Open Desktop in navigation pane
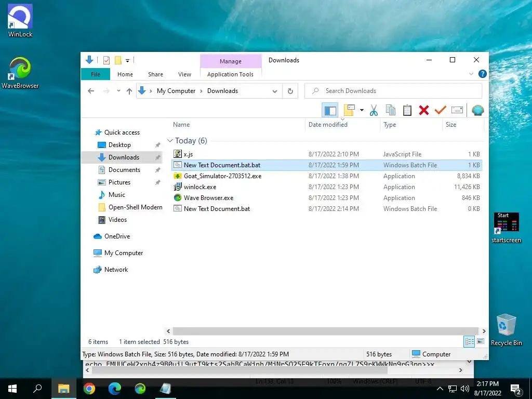 coord(119,145)
